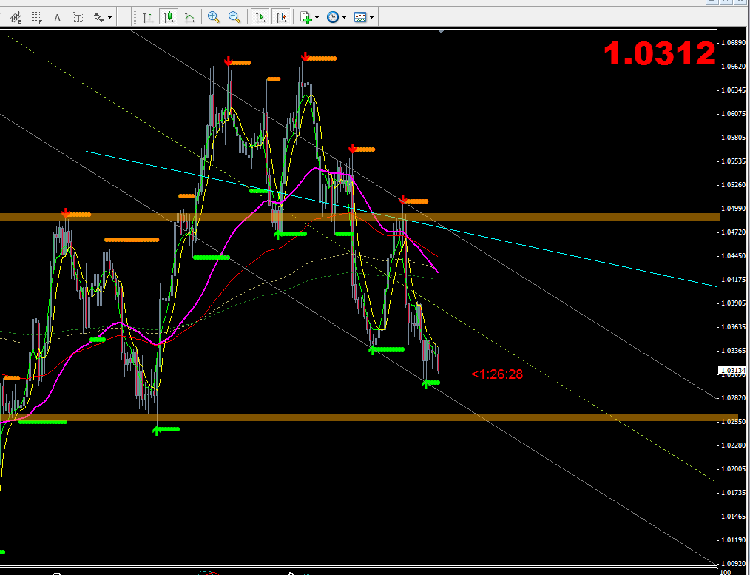Select the Text drawing tool

click(57, 18)
